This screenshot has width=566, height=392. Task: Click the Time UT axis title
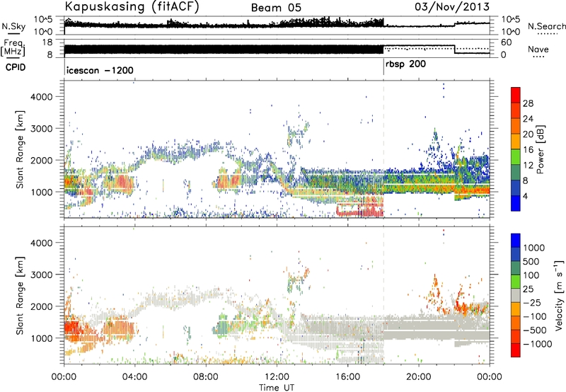(277, 388)
